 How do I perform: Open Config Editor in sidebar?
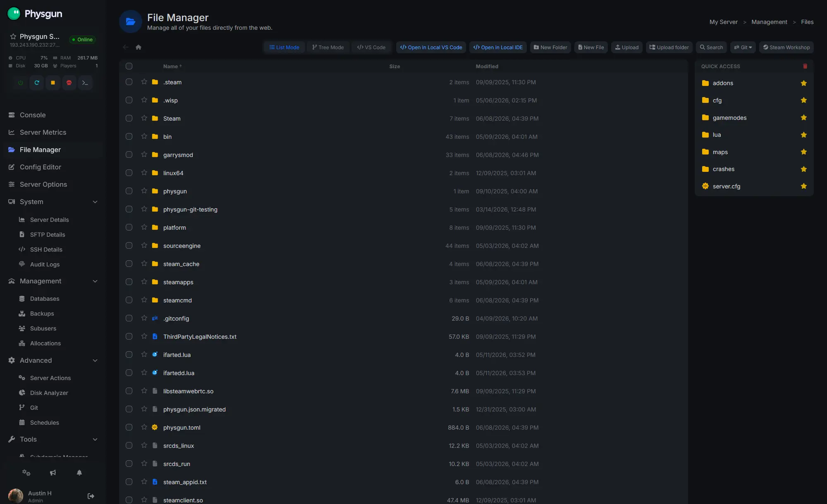(53, 167)
